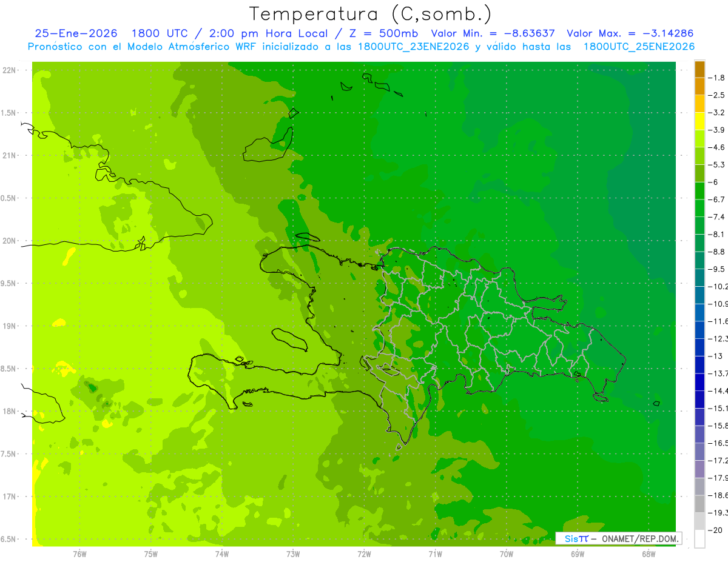
Task: Select the teal swatch below -9.5
Action: click(699, 278)
